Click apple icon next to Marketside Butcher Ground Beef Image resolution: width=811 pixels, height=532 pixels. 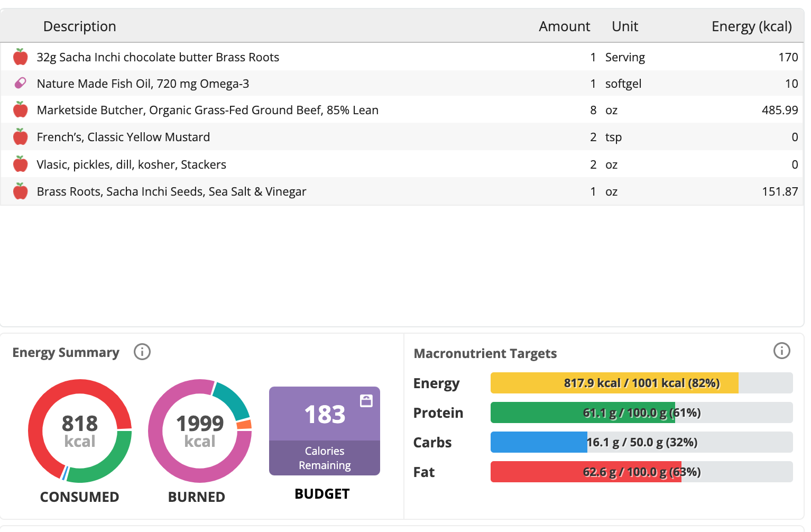21,109
